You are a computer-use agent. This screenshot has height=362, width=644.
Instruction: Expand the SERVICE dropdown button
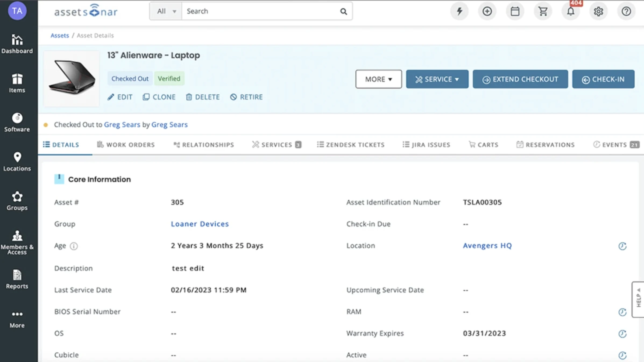[x=437, y=79]
